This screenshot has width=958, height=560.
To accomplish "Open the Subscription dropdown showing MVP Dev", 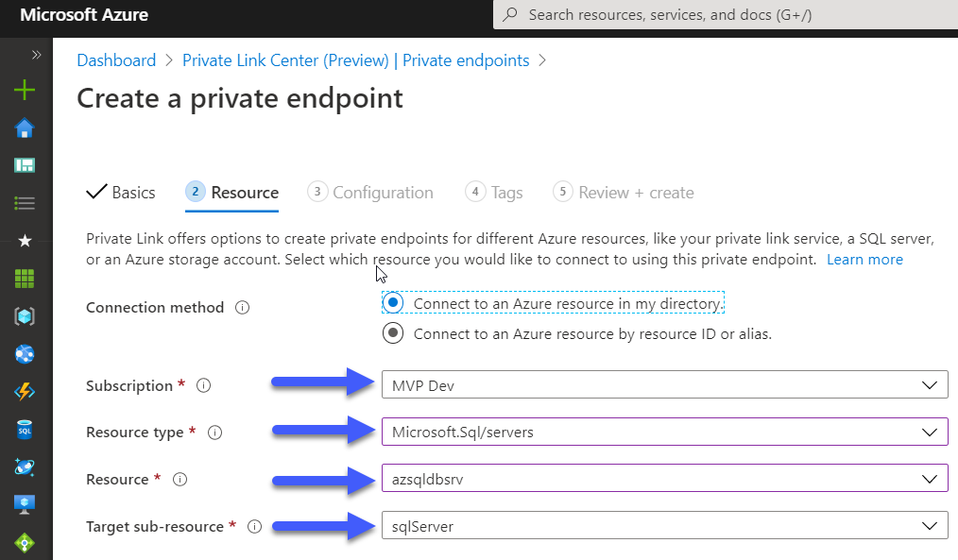I will (665, 385).
